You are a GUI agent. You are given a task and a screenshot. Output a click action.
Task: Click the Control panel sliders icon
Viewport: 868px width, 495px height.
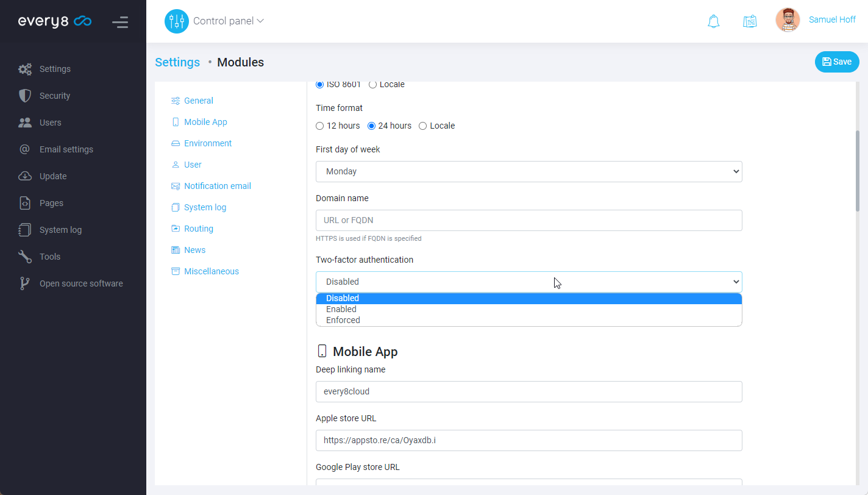point(177,21)
